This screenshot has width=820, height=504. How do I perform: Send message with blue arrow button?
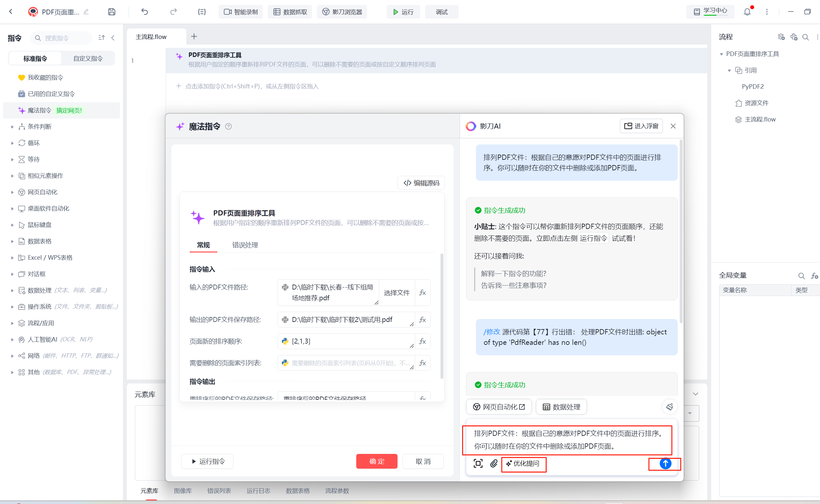pyautogui.click(x=665, y=463)
